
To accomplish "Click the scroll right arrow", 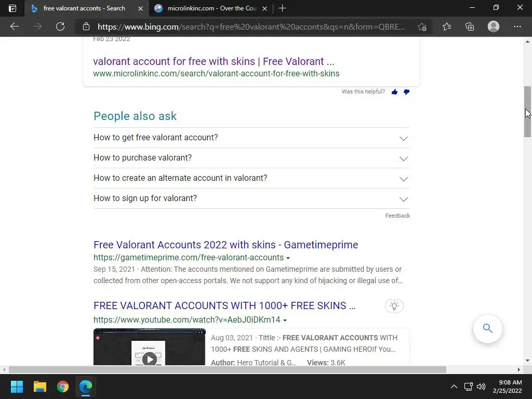I will point(519,369).
